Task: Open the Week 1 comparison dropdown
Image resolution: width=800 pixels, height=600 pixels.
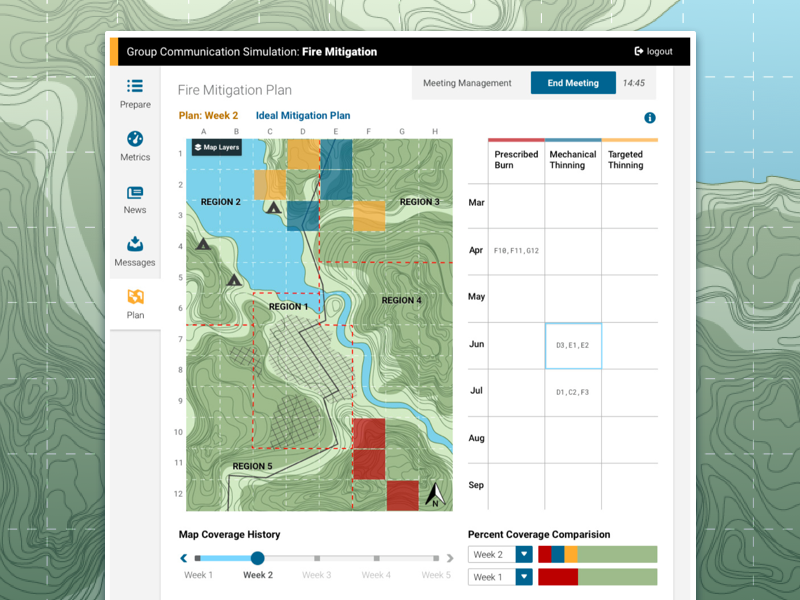Action: coord(500,577)
